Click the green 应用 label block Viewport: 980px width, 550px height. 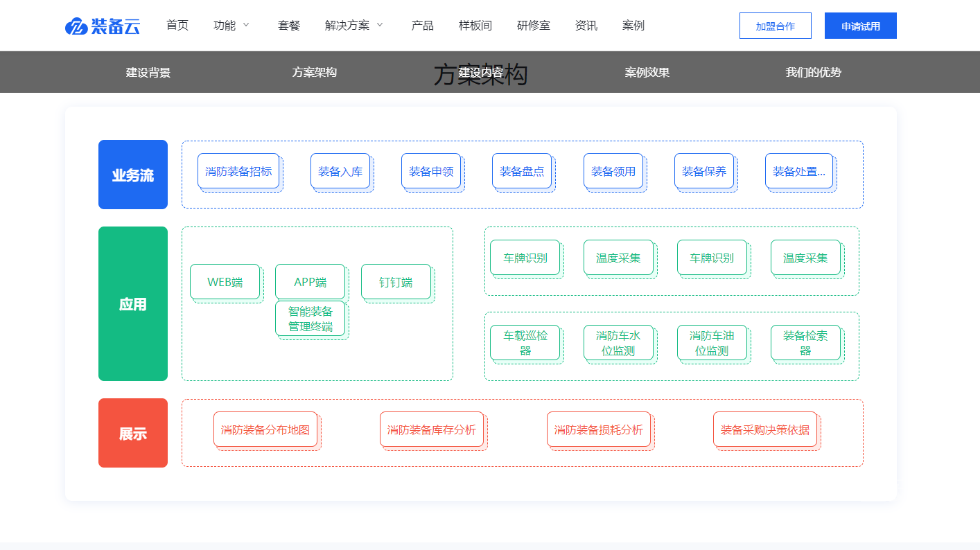[133, 303]
